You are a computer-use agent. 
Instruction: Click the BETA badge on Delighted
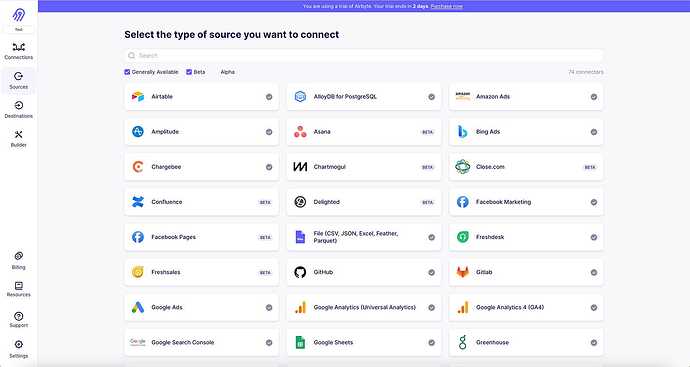[x=427, y=202]
